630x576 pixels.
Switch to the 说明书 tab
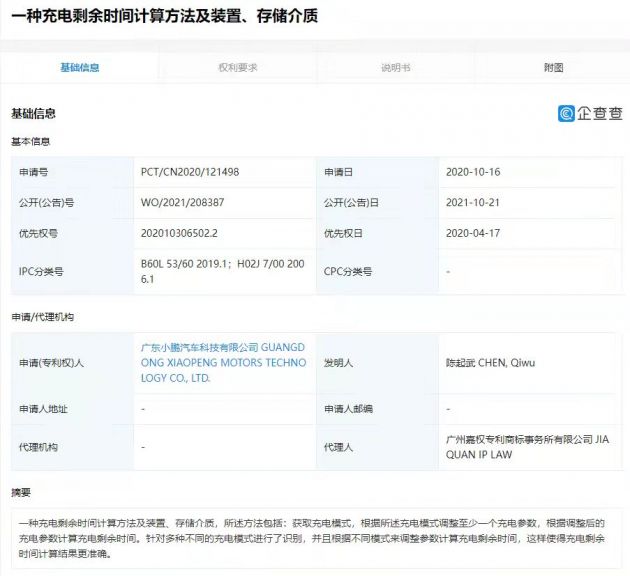click(396, 67)
